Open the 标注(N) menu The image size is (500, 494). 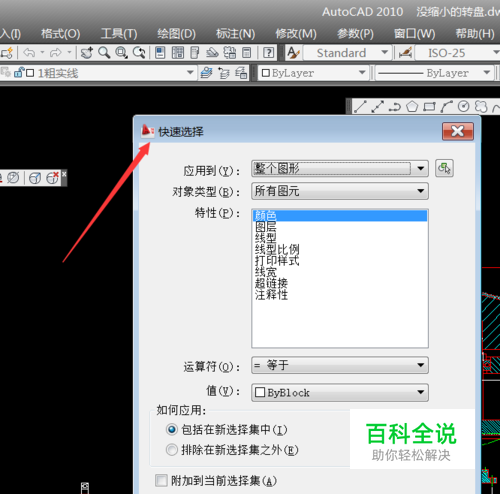[235, 33]
